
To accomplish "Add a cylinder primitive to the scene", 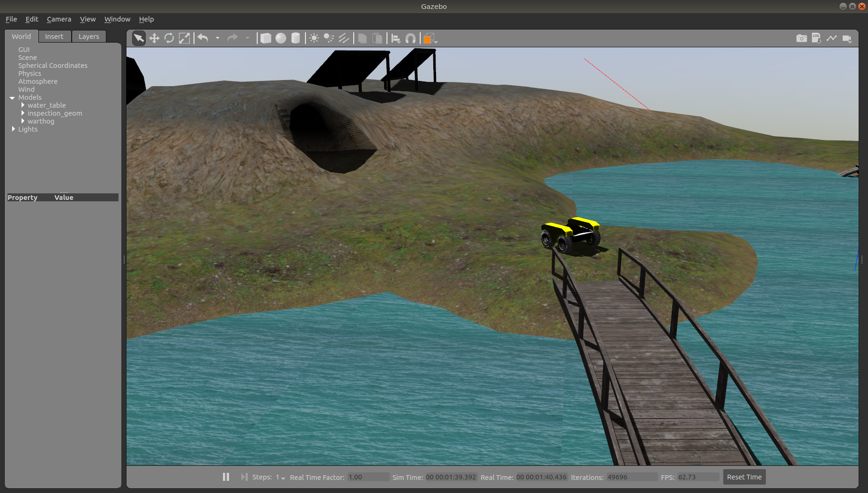I will (296, 38).
